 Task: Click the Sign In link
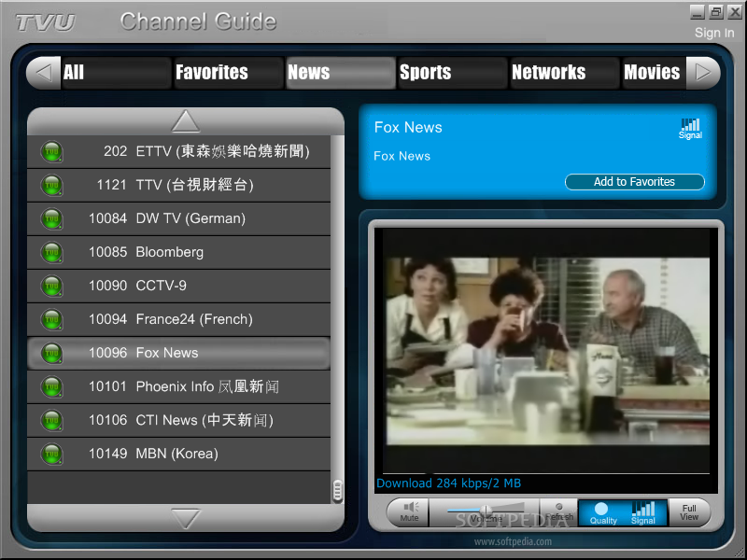coord(714,32)
